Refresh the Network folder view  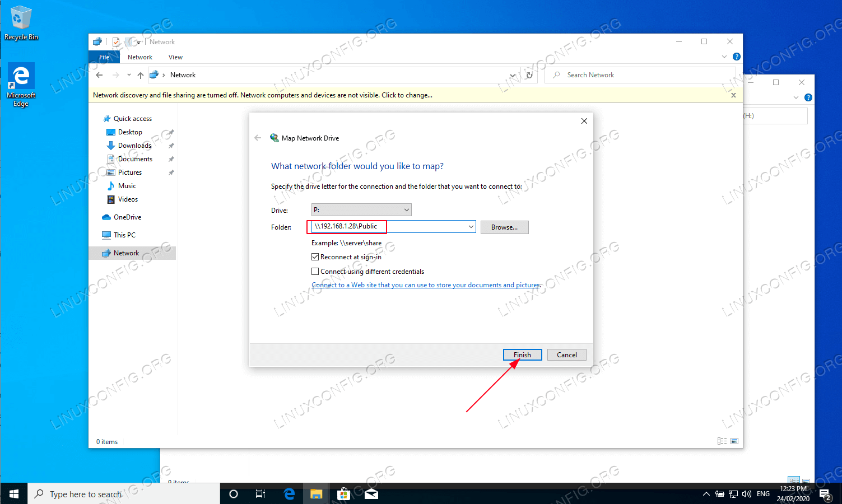click(x=529, y=75)
